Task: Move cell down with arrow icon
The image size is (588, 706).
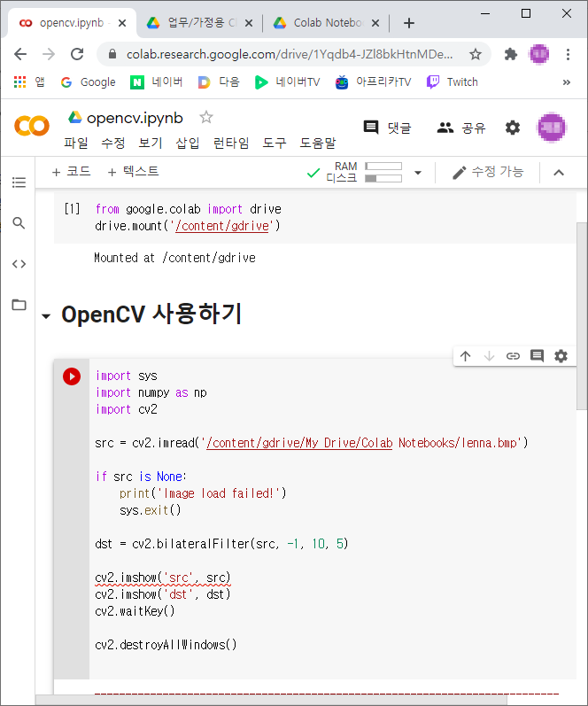Action: click(x=489, y=356)
